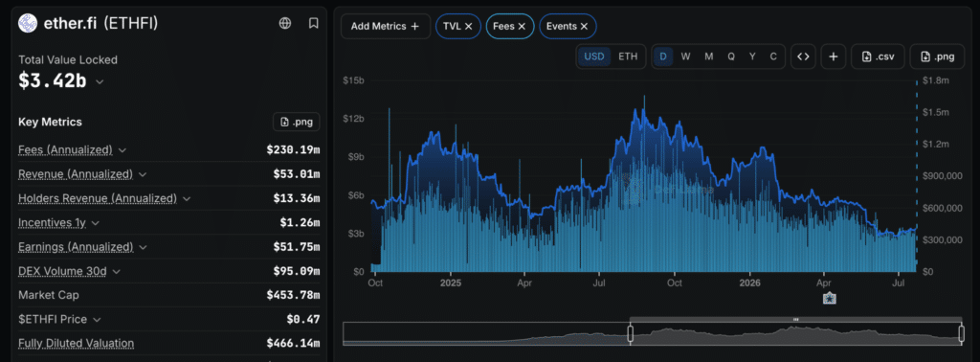Expand Holders Revenue (Annualized) row

click(x=187, y=199)
